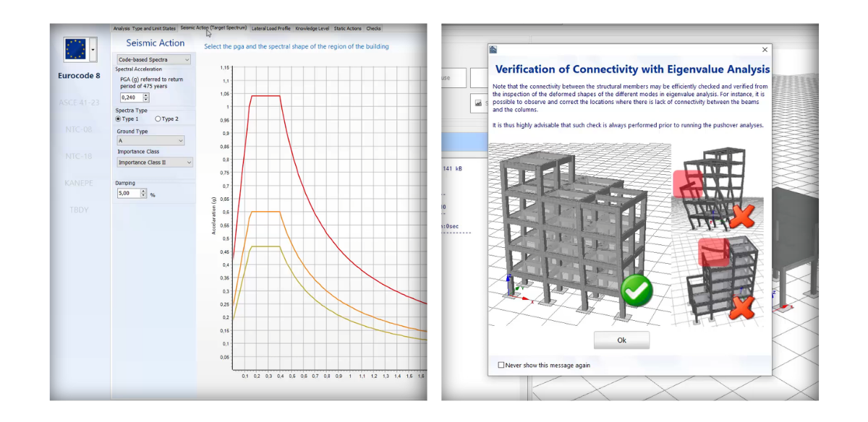This screenshot has height=422, width=868.
Task: Click the PGA spinner arrows
Action: (x=146, y=97)
